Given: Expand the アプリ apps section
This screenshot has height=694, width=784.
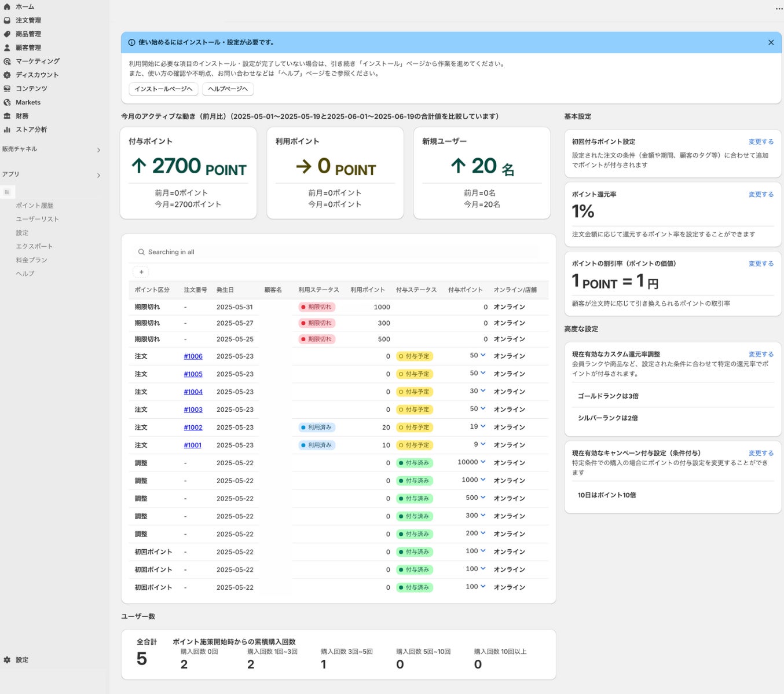Looking at the screenshot, I should (98, 175).
